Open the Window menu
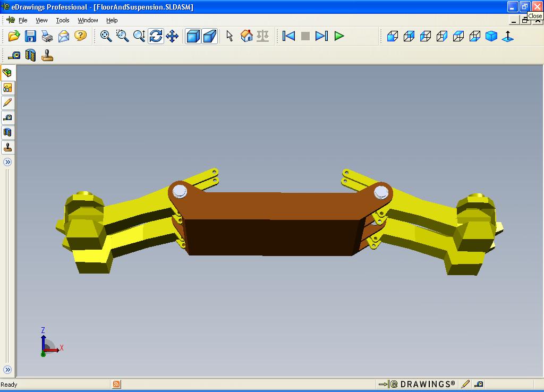 (x=88, y=21)
